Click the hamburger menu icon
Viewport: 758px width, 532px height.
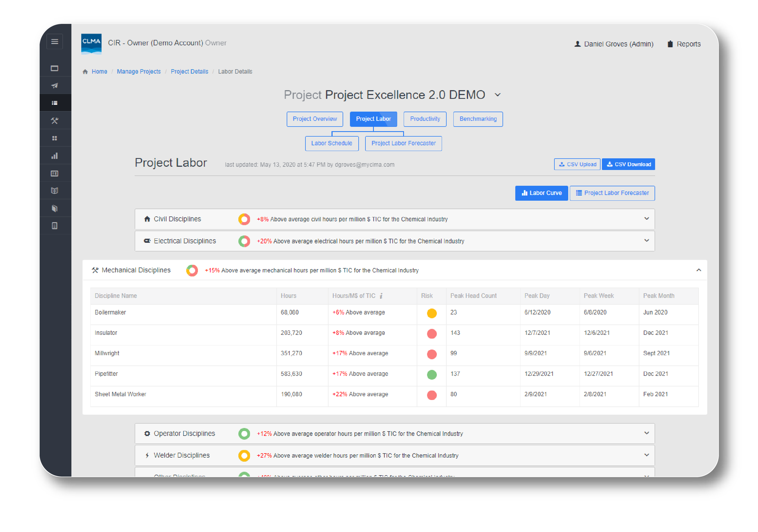(55, 42)
